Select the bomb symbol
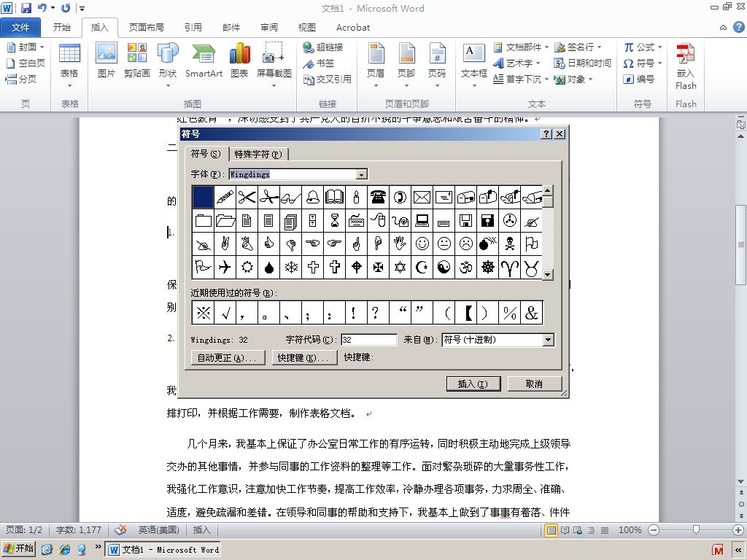The image size is (747, 560). (488, 244)
